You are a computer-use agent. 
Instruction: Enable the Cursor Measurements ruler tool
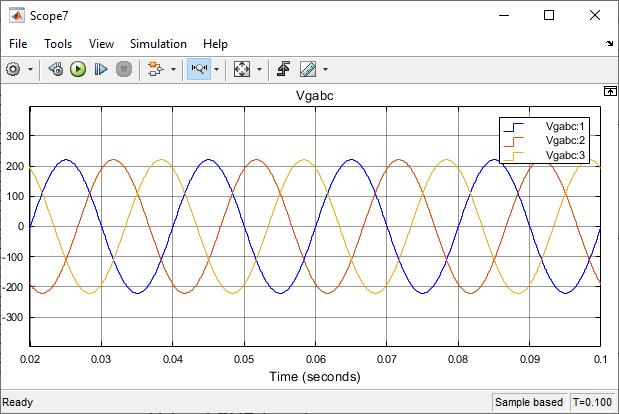click(308, 69)
